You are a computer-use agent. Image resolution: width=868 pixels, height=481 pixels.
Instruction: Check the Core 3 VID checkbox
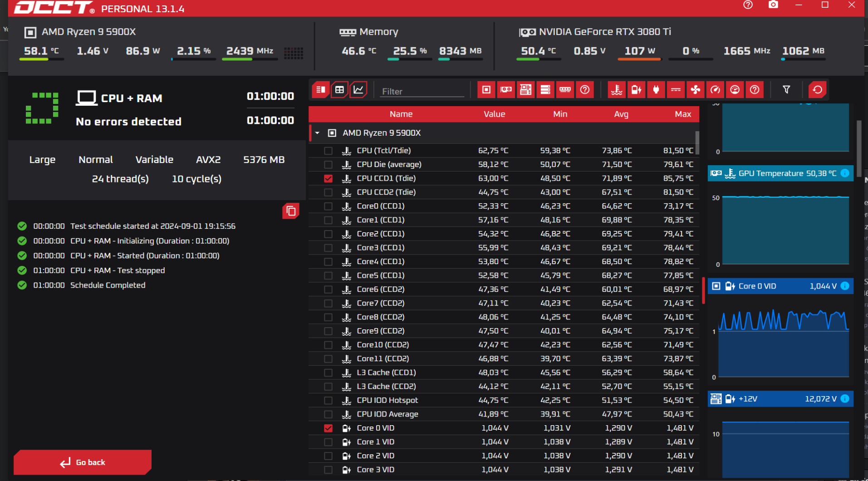[x=328, y=470]
